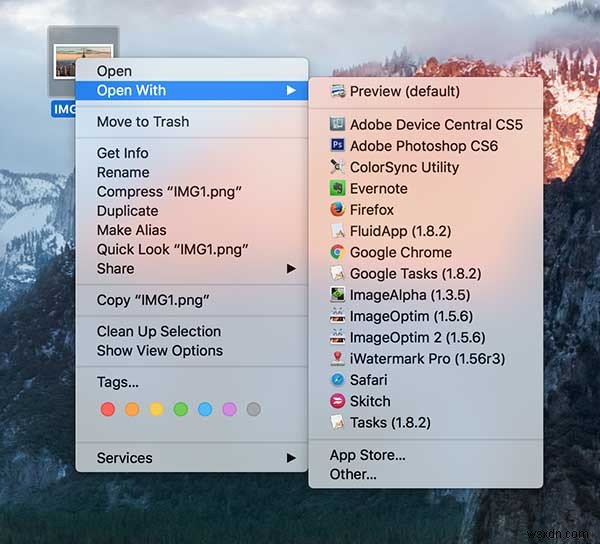600x544 pixels.
Task: Apply the purple tag color
Action: coord(229,409)
